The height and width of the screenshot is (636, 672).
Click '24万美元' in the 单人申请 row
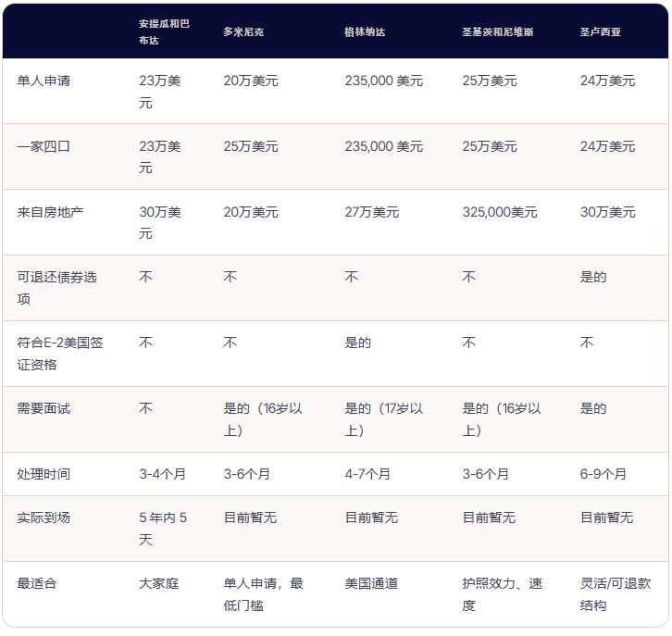(x=607, y=81)
